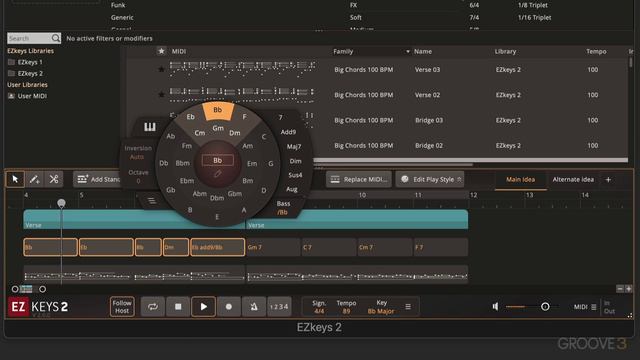
Task: Zoom out timeline with minus button
Action: tap(620, 289)
